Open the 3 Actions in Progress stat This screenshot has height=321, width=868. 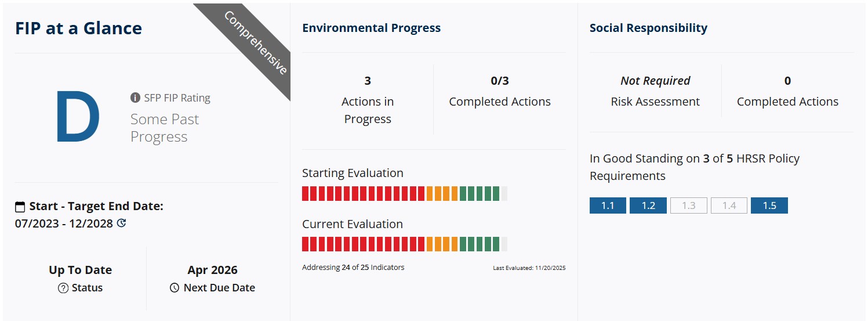(x=368, y=100)
